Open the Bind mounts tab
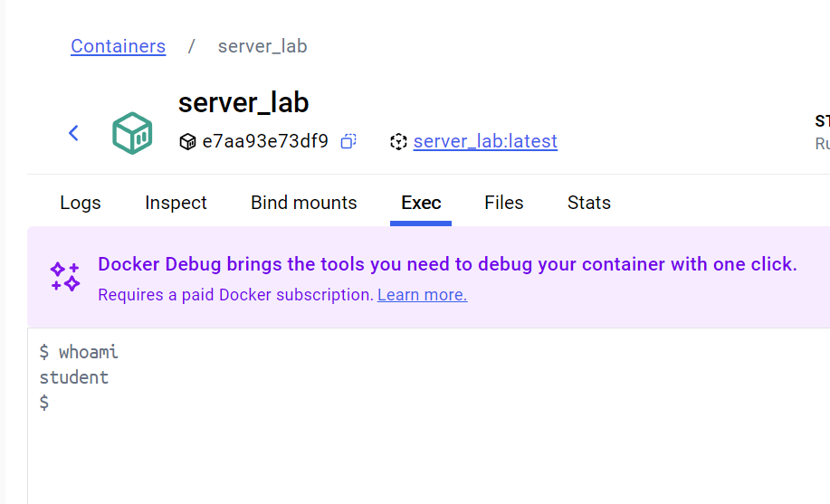Viewport: 830px width, 504px height. click(304, 203)
